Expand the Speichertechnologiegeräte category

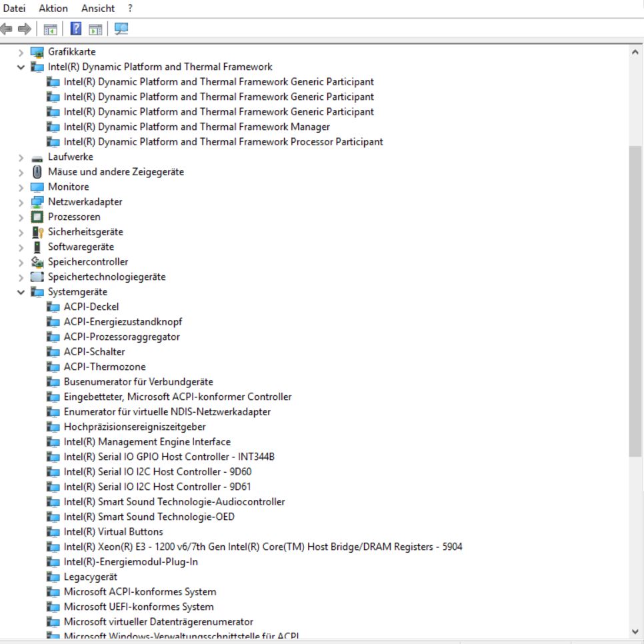[x=21, y=277]
